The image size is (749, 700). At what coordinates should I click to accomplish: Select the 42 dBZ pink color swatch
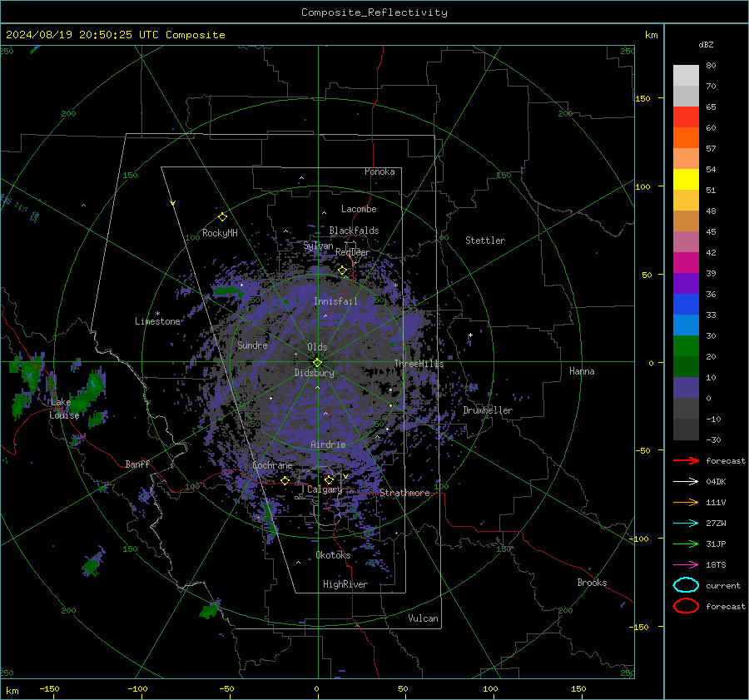(686, 241)
